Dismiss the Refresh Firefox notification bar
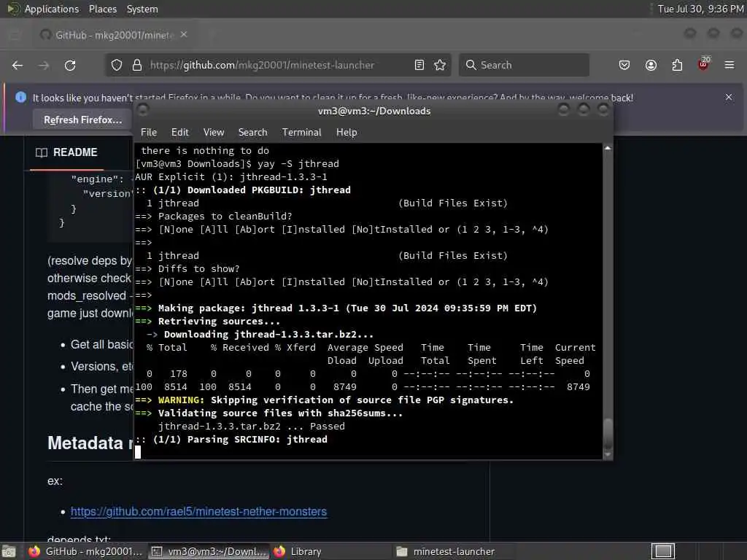Image resolution: width=747 pixels, height=560 pixels. pos(729,97)
